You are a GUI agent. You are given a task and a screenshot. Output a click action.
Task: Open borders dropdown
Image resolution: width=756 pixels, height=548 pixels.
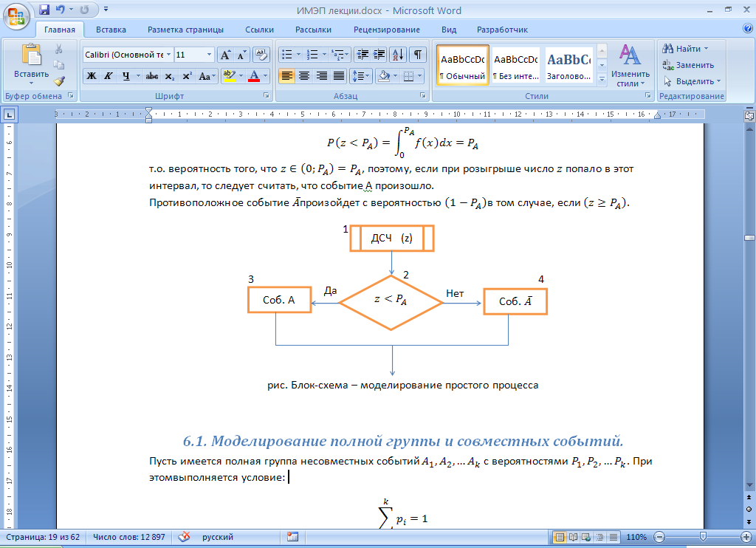[x=420, y=76]
